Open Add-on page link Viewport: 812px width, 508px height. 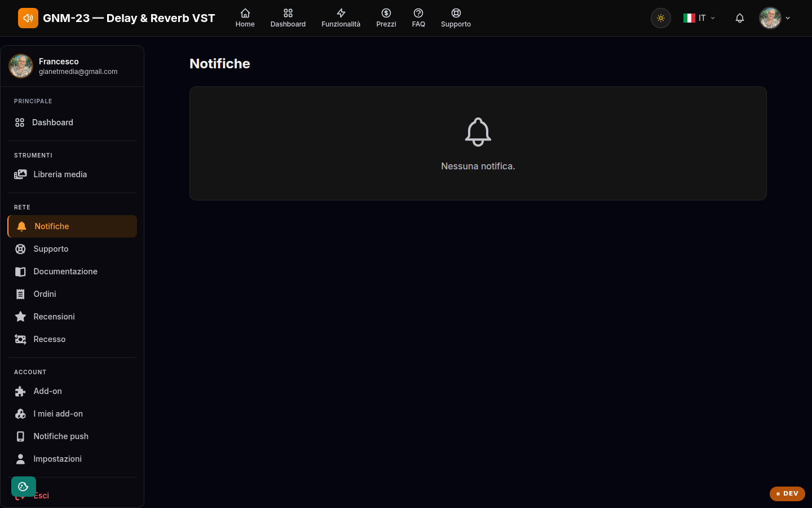click(x=72, y=391)
